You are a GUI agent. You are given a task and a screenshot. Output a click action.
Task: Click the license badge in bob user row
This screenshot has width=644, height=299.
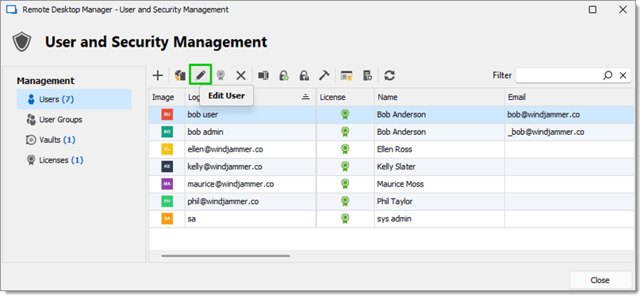[345, 114]
